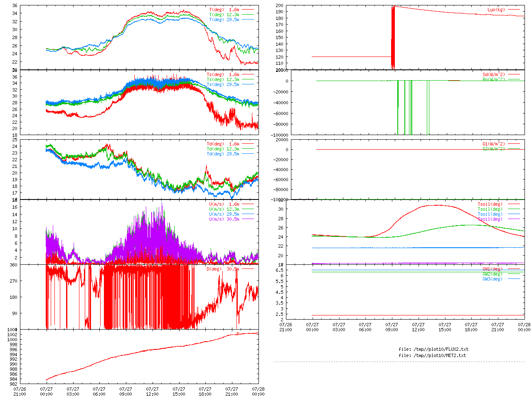
Task: Click the 'U(m/s) 30.5m' wind legend label
Action: pos(224,219)
